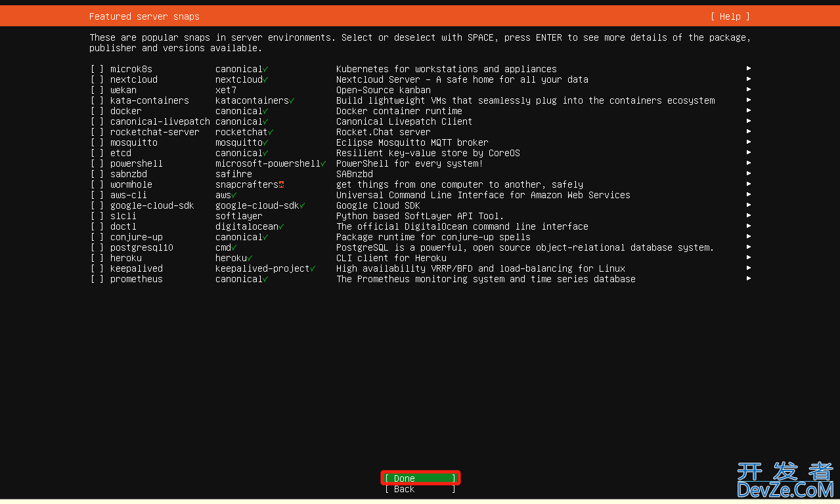Viewport: 840px width, 504px height.
Task: Click verified checkmark after mosquitto publisher
Action: [265, 142]
